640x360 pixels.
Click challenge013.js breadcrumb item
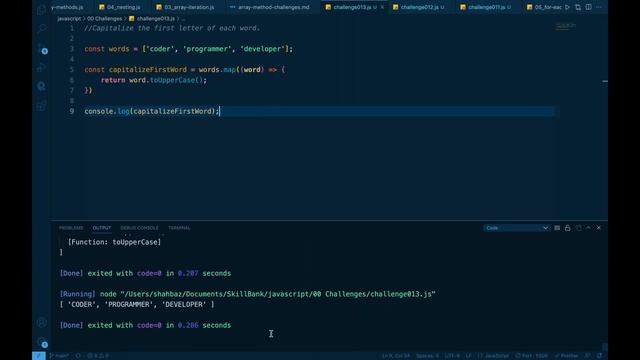[152, 19]
